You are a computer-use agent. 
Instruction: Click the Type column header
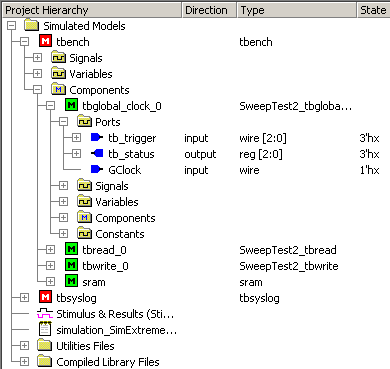pos(296,10)
